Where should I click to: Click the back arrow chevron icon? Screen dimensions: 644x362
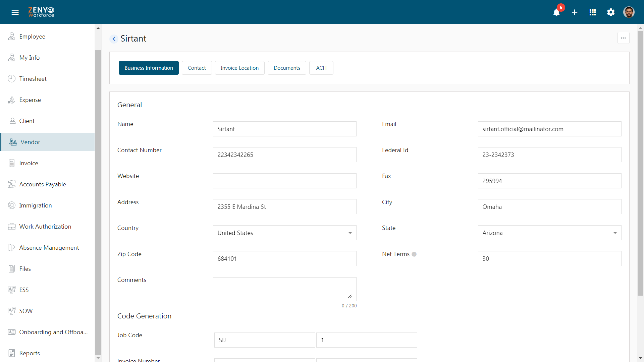click(x=114, y=39)
